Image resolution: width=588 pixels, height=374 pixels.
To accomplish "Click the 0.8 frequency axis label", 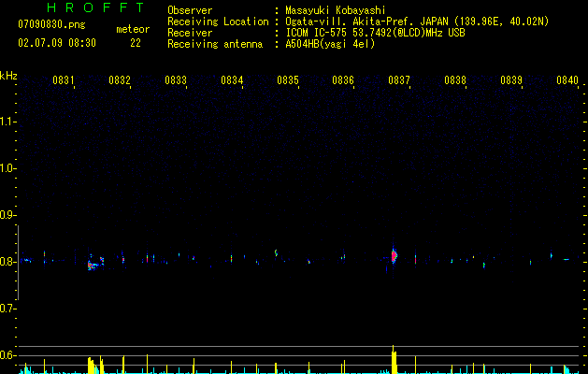I will click(x=7, y=262).
